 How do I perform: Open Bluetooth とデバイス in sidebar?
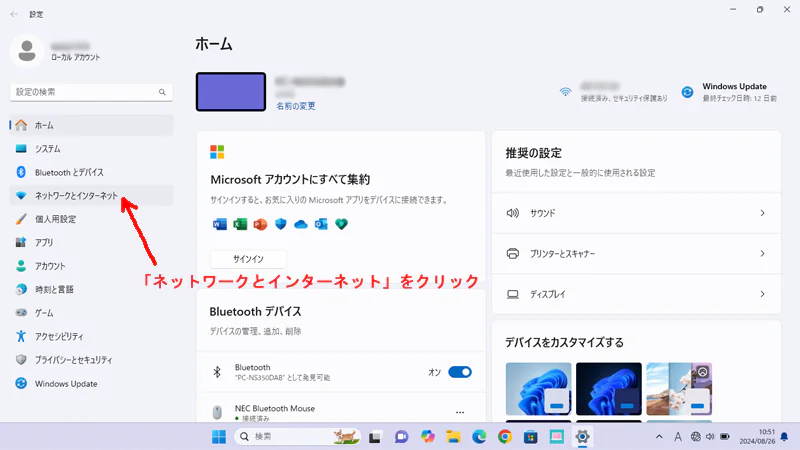point(92,172)
